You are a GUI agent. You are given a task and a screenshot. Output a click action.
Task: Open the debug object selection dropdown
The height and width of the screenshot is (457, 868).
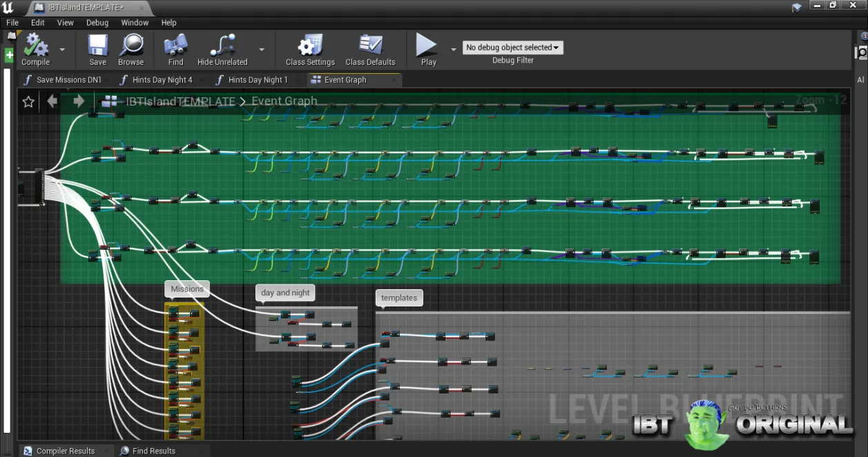coord(513,48)
